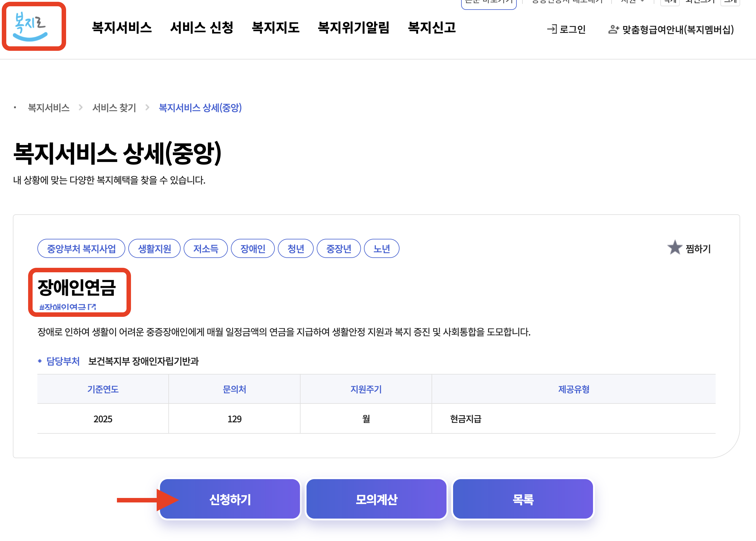
Task: Go to the 복지지도 menu
Action: coord(275,28)
